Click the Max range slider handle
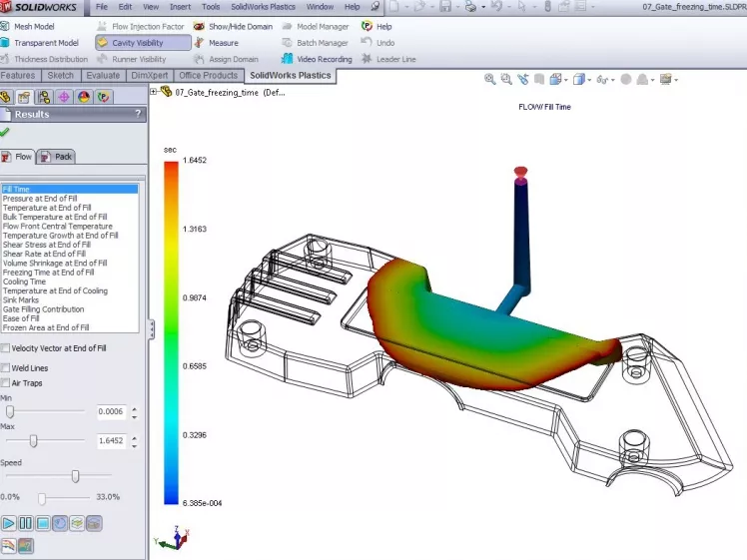Image resolution: width=747 pixels, height=560 pixels. pos(33,441)
